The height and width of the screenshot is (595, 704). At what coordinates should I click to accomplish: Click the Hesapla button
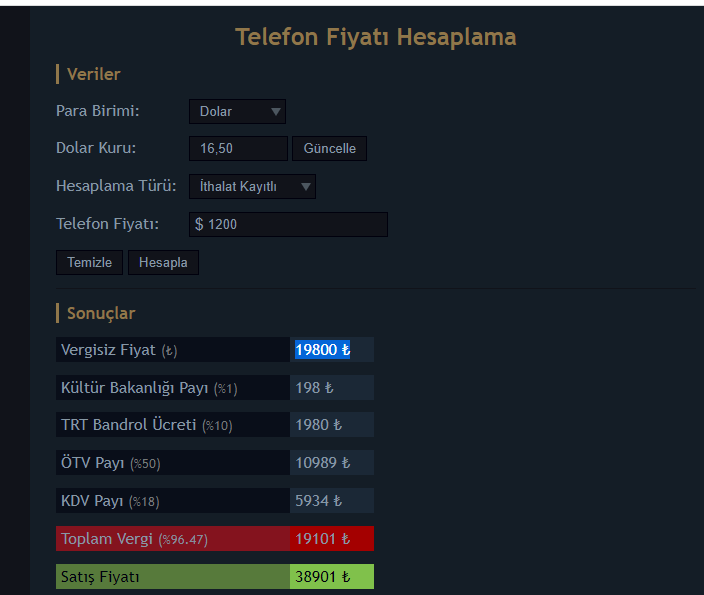pos(163,262)
